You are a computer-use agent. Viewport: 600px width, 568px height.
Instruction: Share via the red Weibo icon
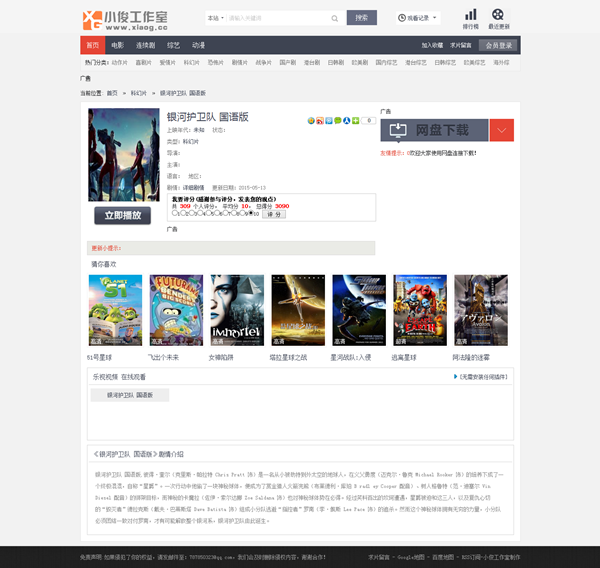(x=320, y=121)
